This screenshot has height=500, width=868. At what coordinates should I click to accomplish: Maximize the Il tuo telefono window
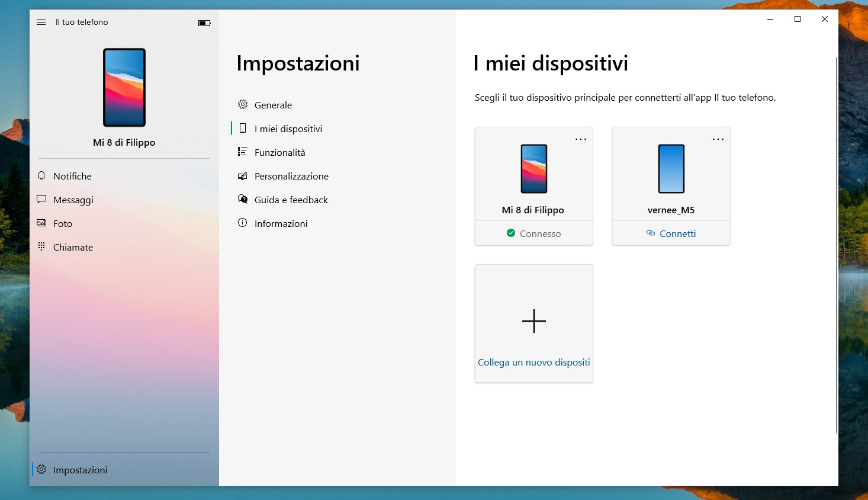798,19
